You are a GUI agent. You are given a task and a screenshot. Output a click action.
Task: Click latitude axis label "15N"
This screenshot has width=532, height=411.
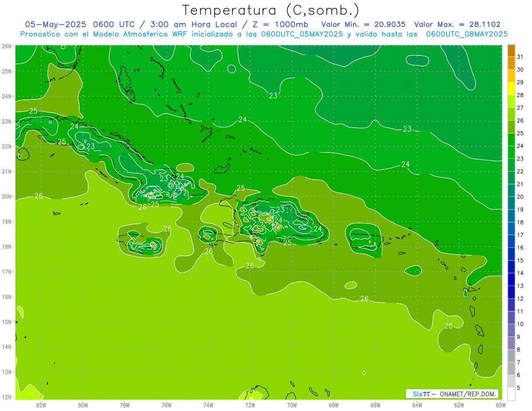pyautogui.click(x=7, y=321)
